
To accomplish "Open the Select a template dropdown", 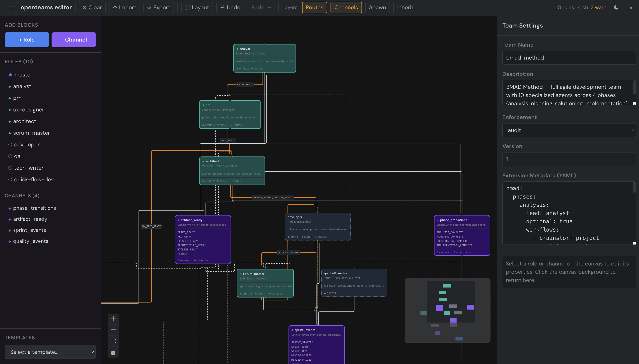I will coord(50,352).
